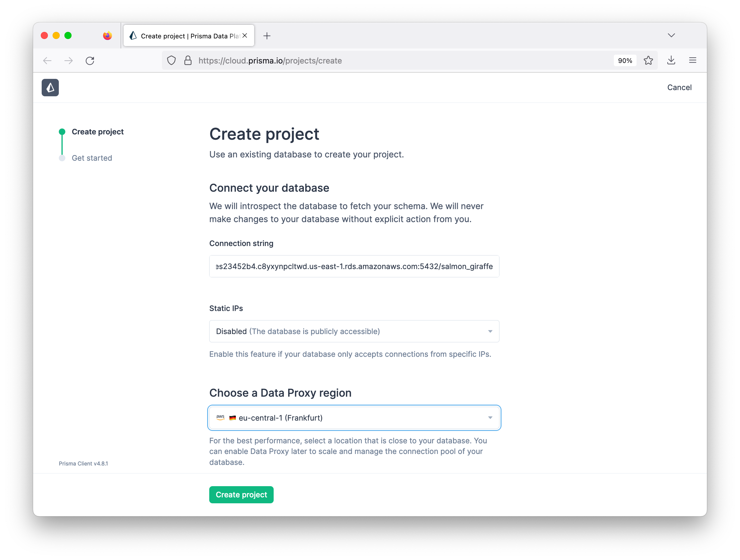Reload the current page
This screenshot has width=740, height=560.
[x=90, y=61]
